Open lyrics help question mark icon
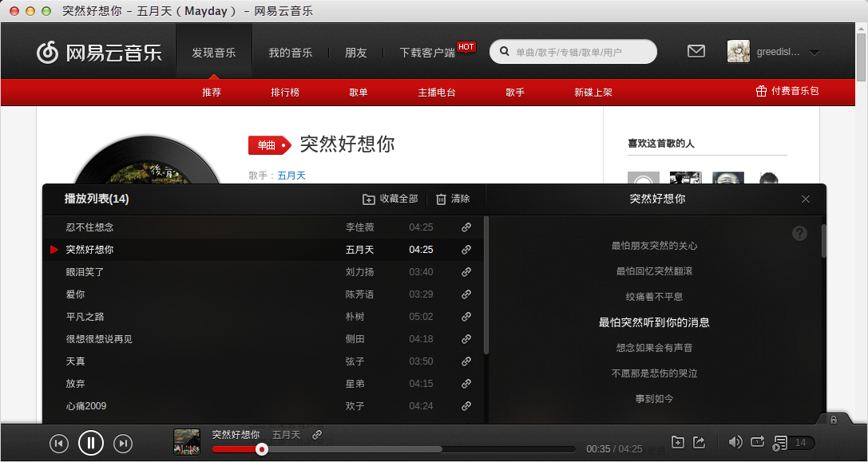Viewport: 868px width, 462px height. pyautogui.click(x=799, y=234)
